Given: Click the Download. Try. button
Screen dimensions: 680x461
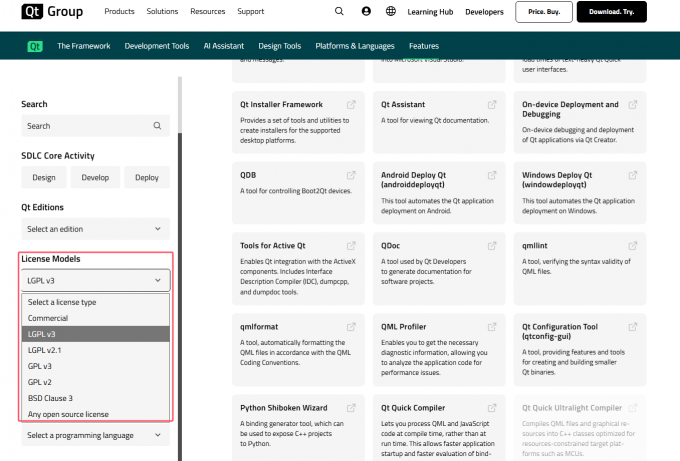Looking at the screenshot, I should 611,12.
